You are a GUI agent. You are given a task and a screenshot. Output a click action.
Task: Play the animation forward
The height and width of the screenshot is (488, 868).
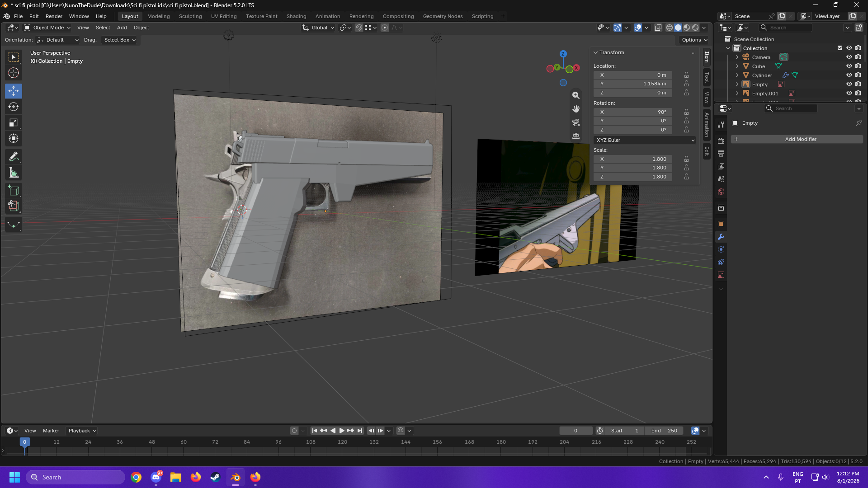(342, 431)
